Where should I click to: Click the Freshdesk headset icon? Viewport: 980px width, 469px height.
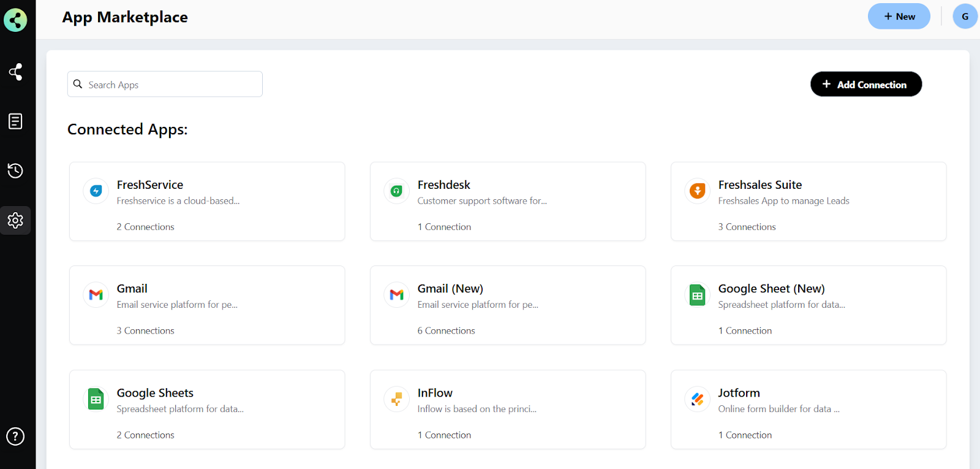pos(397,191)
